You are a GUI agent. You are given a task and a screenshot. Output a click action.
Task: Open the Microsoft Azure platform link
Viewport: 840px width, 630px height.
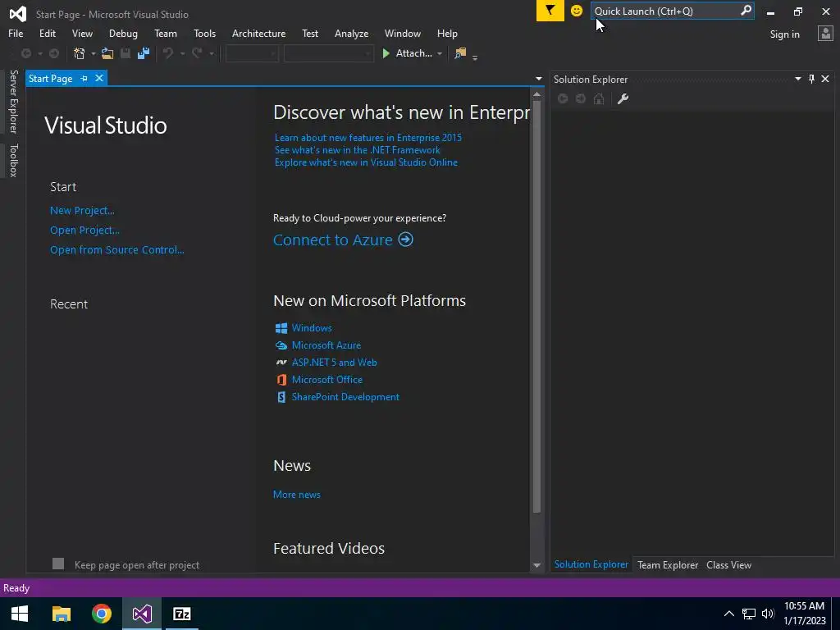pyautogui.click(x=326, y=345)
